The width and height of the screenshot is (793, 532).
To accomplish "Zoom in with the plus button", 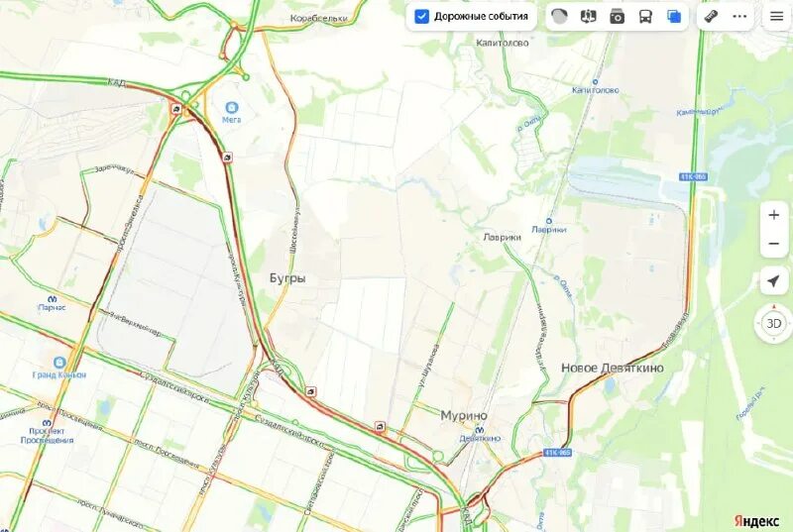I will [x=774, y=215].
